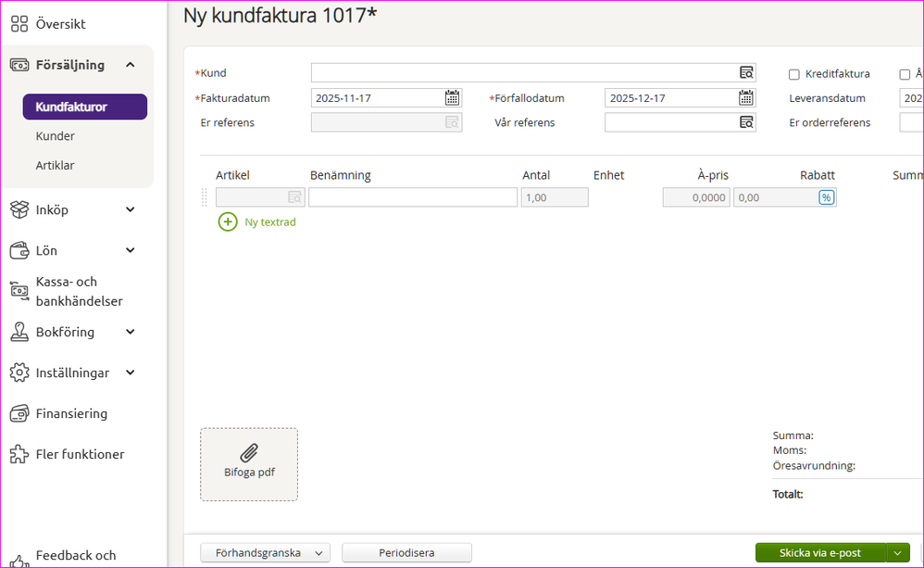Click the Inställningar gear icon
Viewport: 924px width, 568px height.
(x=19, y=372)
